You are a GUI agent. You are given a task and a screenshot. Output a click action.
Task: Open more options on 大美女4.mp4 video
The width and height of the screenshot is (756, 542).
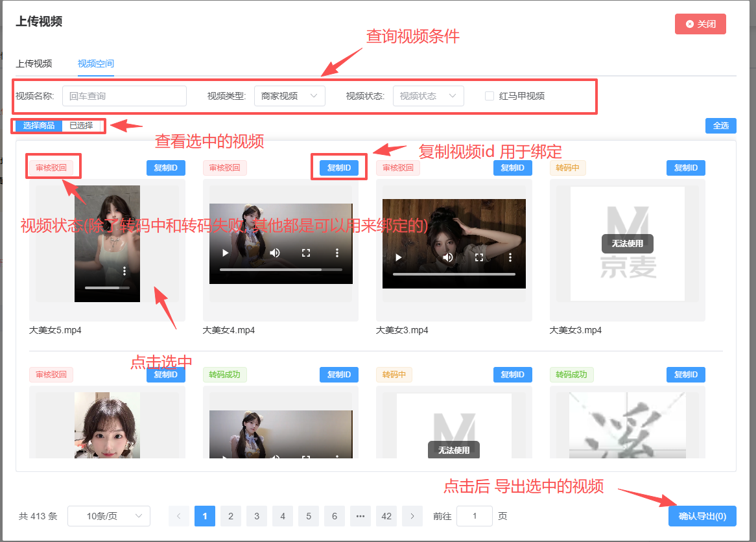coord(337,253)
